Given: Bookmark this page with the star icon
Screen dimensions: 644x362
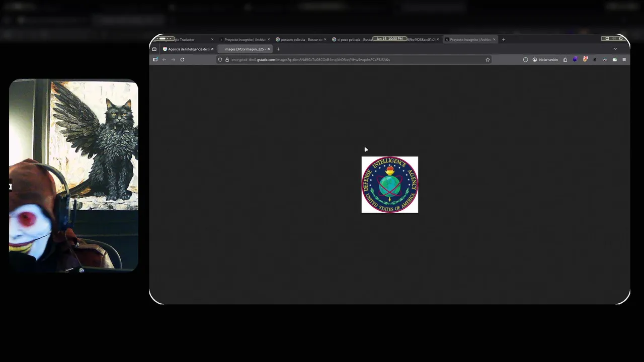Looking at the screenshot, I should pos(488,59).
